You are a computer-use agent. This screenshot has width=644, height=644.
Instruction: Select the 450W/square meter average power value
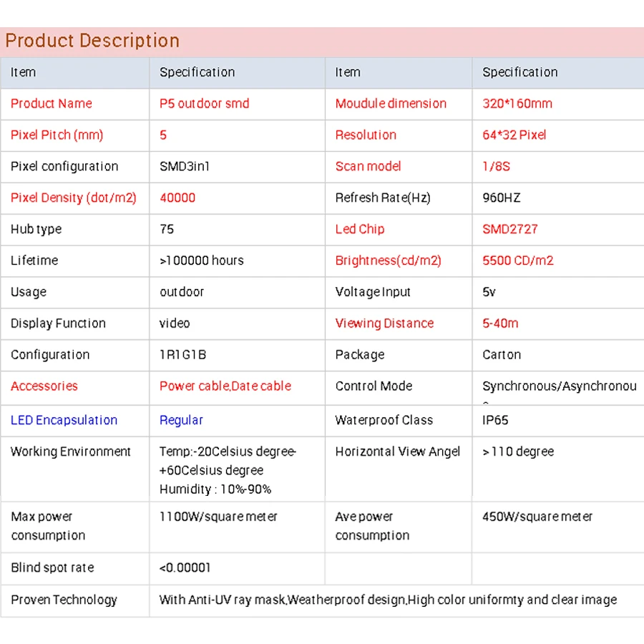537,517
